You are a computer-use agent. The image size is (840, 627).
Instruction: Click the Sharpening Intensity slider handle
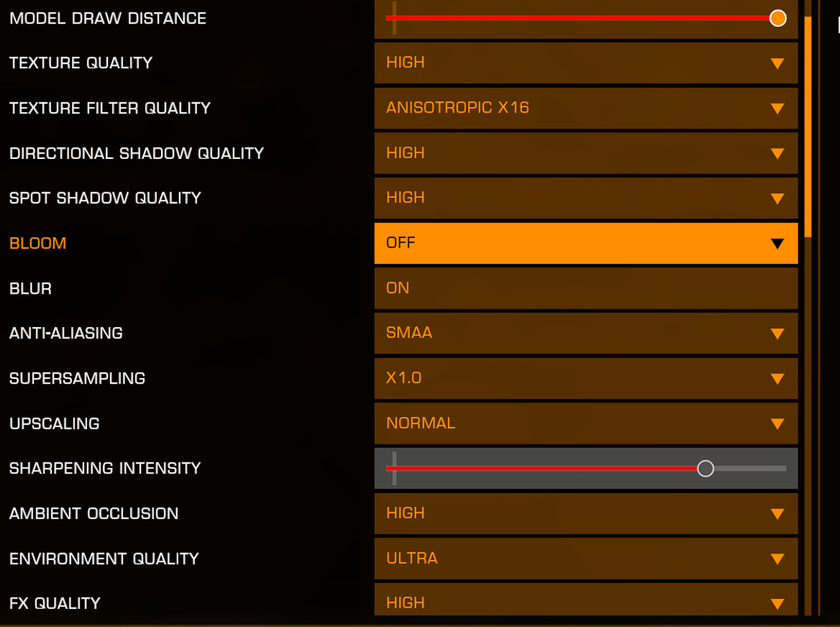(705, 469)
